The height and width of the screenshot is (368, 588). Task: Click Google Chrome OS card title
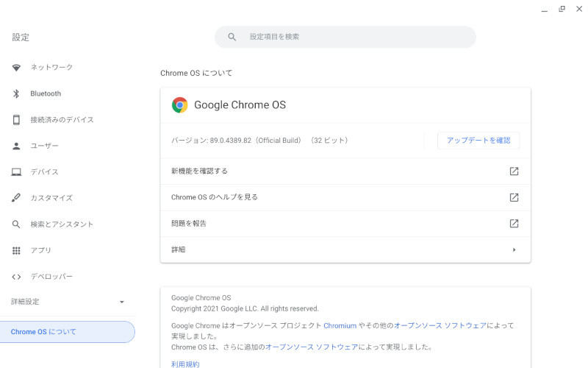coord(240,105)
